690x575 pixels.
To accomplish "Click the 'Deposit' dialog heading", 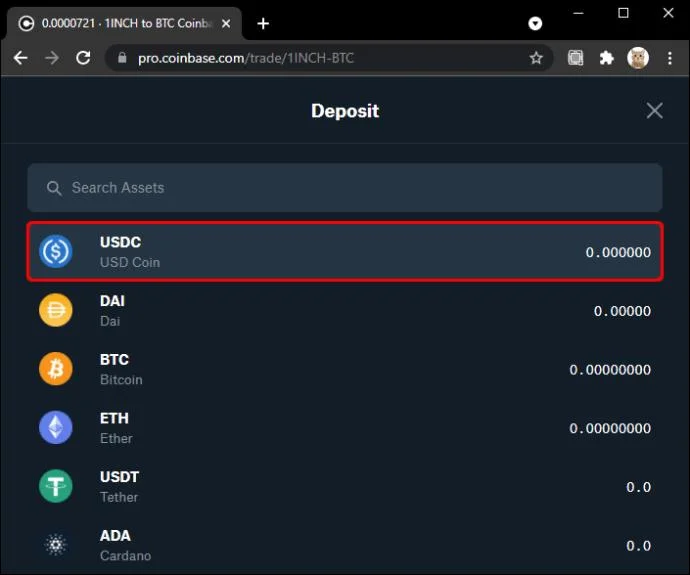I will [x=345, y=111].
